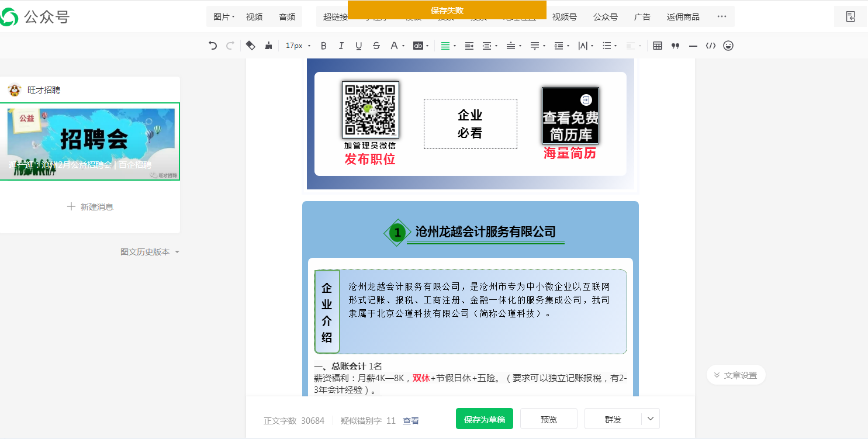The height and width of the screenshot is (439, 868).
Task: Click the 企业介绍 vertical label
Action: click(327, 312)
